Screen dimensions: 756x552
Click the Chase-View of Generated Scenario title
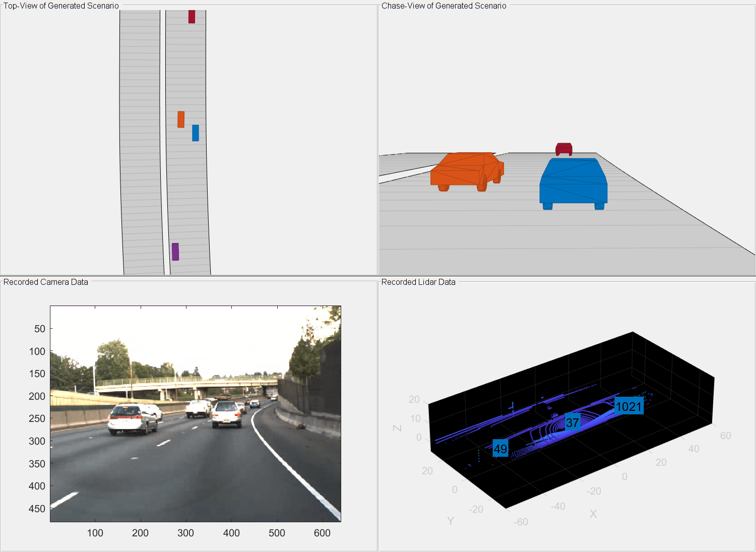(x=444, y=6)
